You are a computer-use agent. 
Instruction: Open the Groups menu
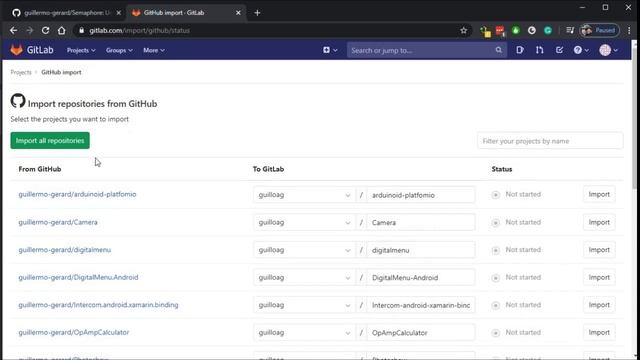pyautogui.click(x=119, y=50)
